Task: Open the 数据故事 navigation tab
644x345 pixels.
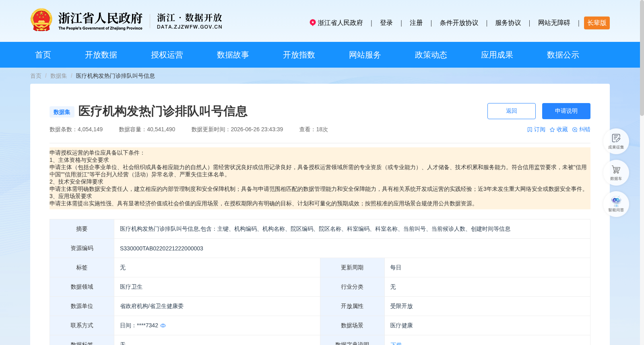Action: point(233,55)
